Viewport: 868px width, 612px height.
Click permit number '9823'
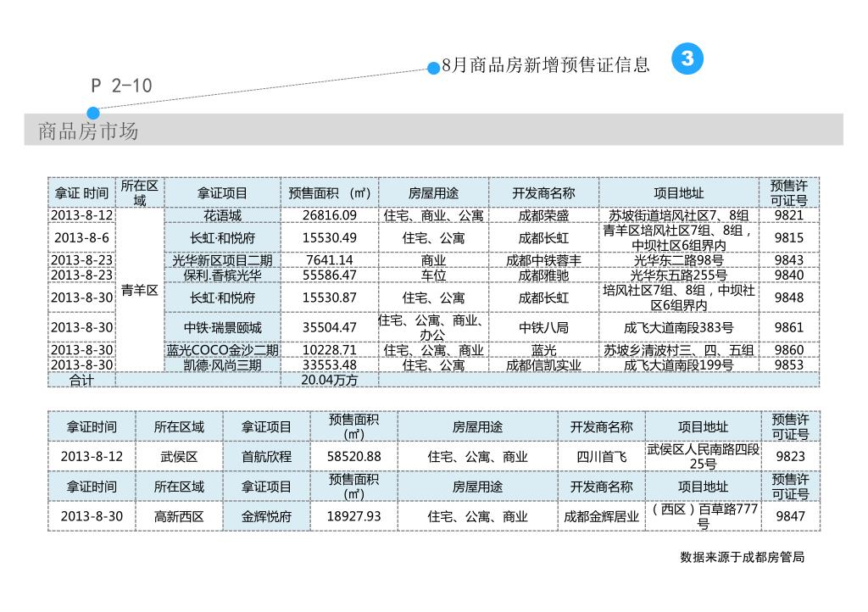point(791,457)
